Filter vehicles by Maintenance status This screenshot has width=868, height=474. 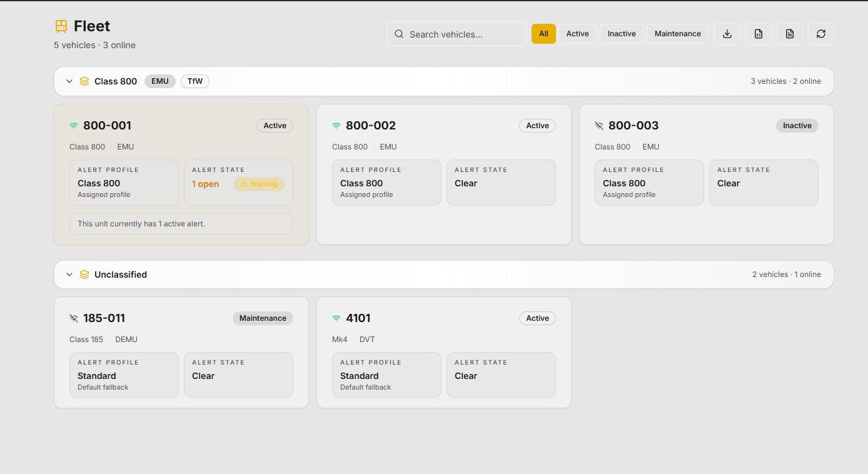[x=678, y=34]
